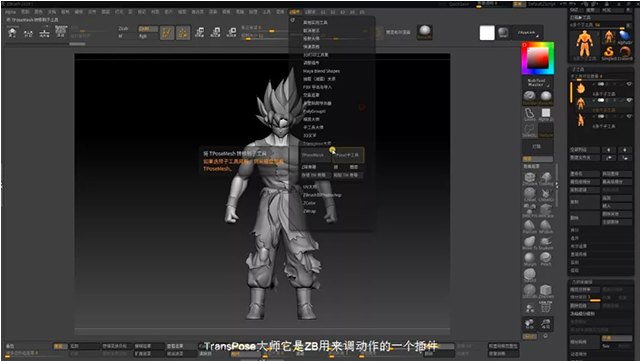640x361 pixels.
Task: Select the Scale transform icon
Action: pyautogui.click(x=216, y=32)
